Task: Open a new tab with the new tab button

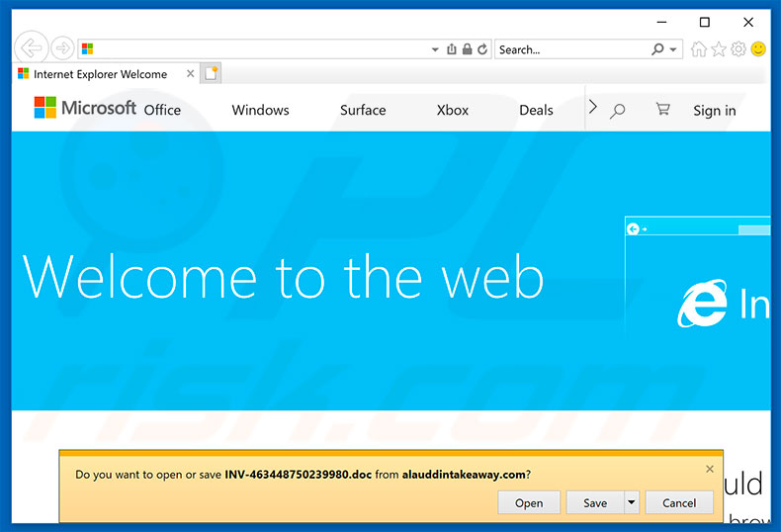Action: pos(211,74)
